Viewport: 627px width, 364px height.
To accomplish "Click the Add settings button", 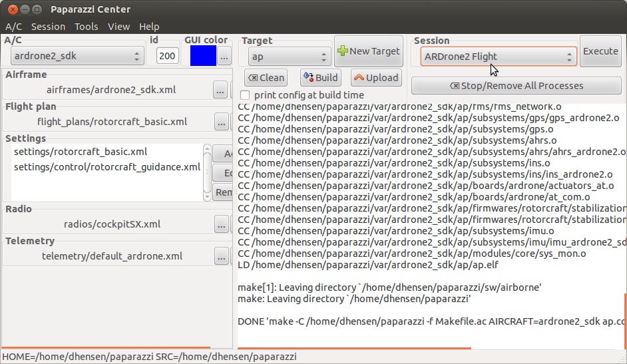I will coord(223,154).
